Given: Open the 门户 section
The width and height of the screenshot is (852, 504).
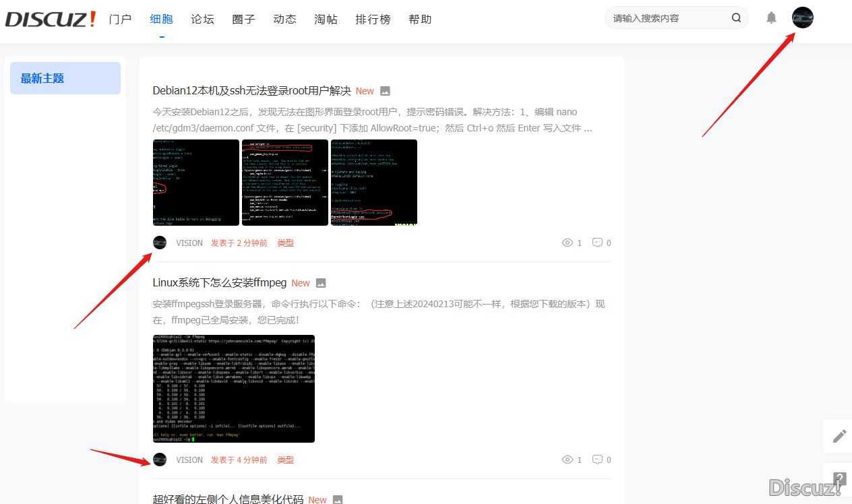Looking at the screenshot, I should pyautogui.click(x=120, y=19).
